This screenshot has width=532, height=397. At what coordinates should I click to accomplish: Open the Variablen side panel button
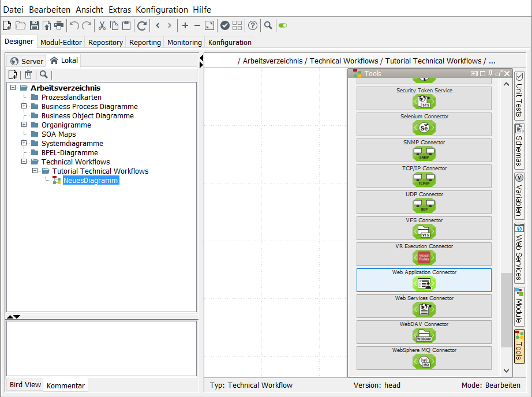click(x=519, y=195)
